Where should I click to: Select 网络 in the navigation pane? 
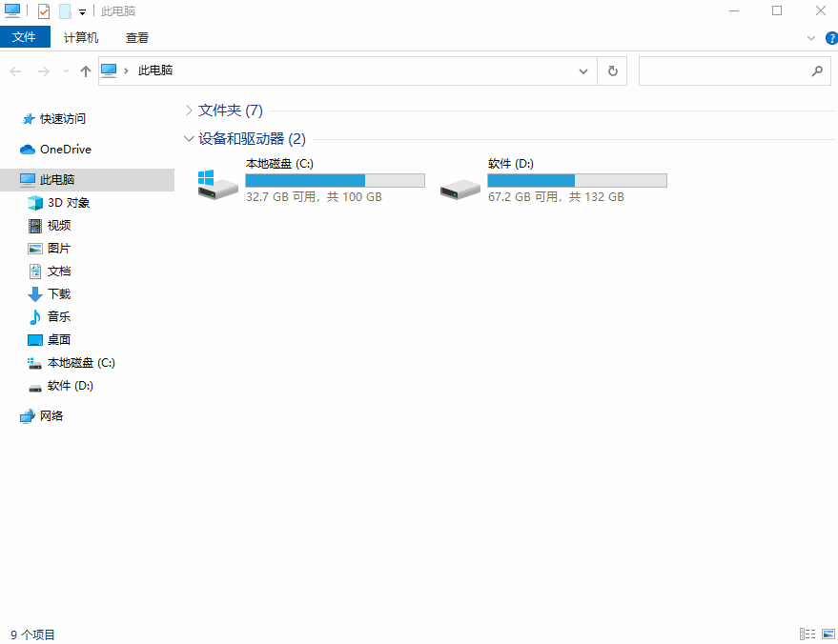50,415
